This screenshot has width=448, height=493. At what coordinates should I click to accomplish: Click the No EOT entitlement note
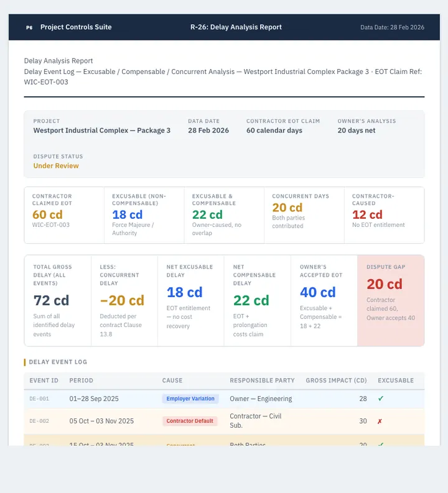378,225
